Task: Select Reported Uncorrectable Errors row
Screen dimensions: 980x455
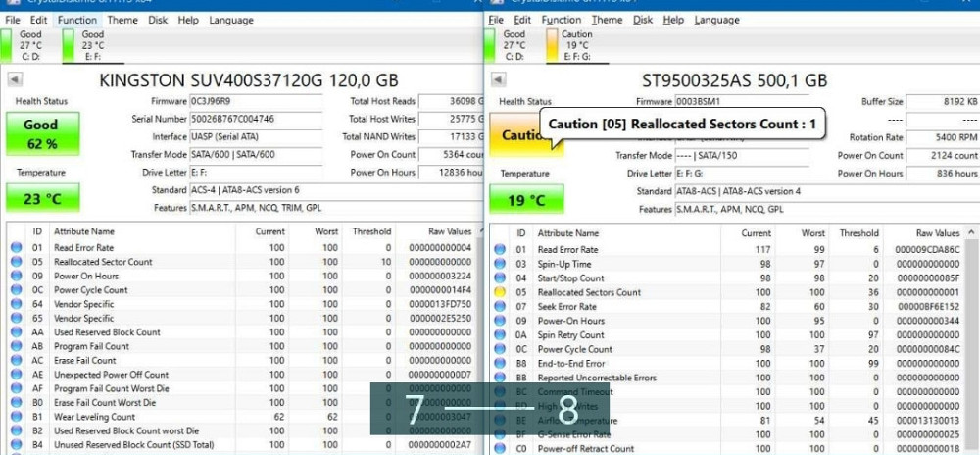Action: click(x=727, y=378)
